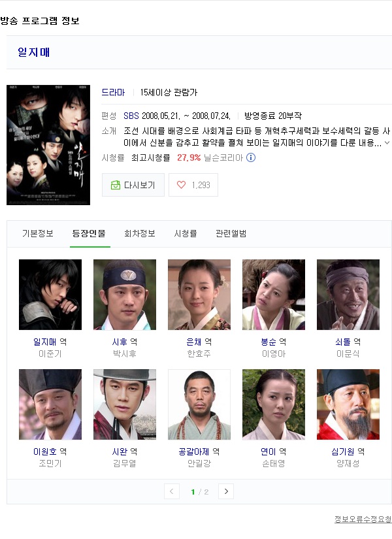The width and height of the screenshot is (392, 539).
Task: Open 한효주's cast thumbnail
Action: tap(199, 295)
